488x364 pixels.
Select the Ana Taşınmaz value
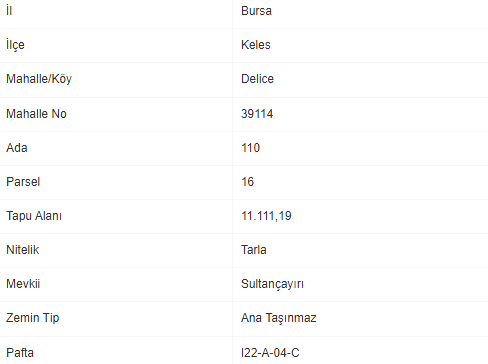tap(279, 318)
